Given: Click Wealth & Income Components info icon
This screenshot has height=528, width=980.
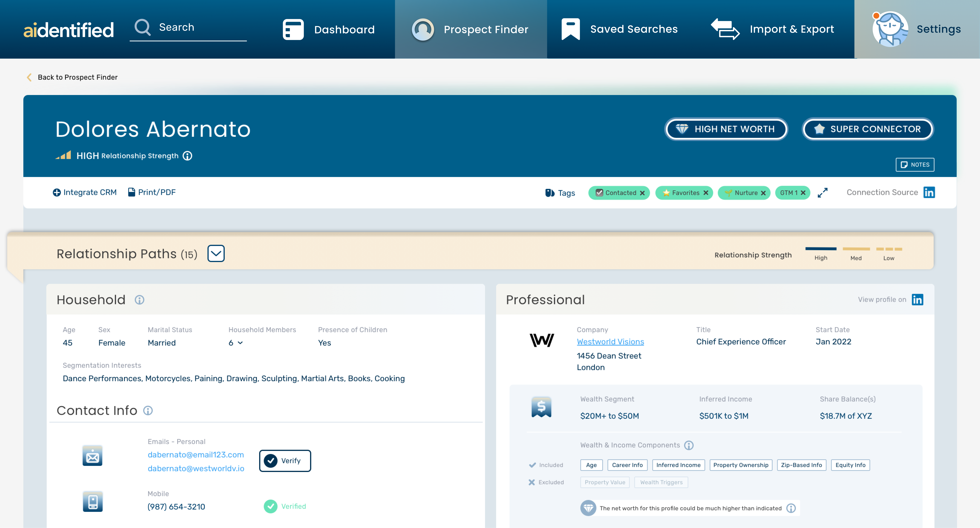Looking at the screenshot, I should click(689, 445).
